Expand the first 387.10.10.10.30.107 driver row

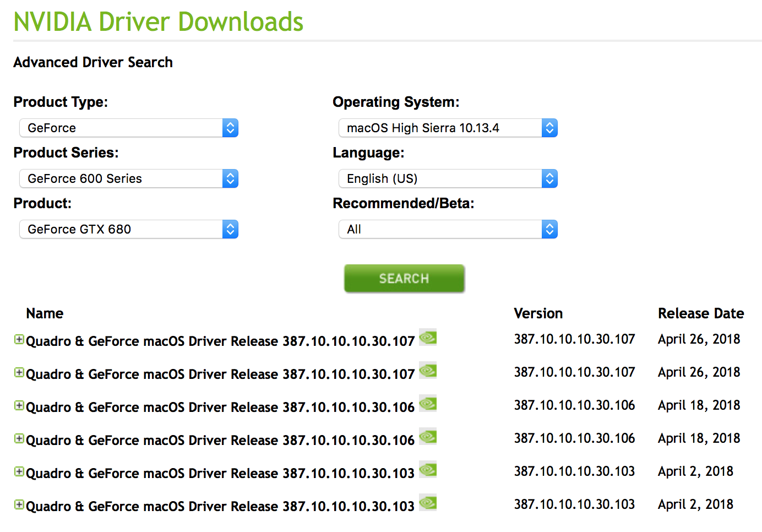coord(19,340)
